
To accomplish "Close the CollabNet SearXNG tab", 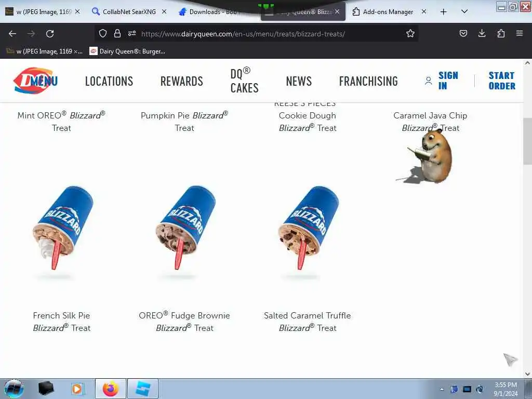I will pyautogui.click(x=164, y=11).
